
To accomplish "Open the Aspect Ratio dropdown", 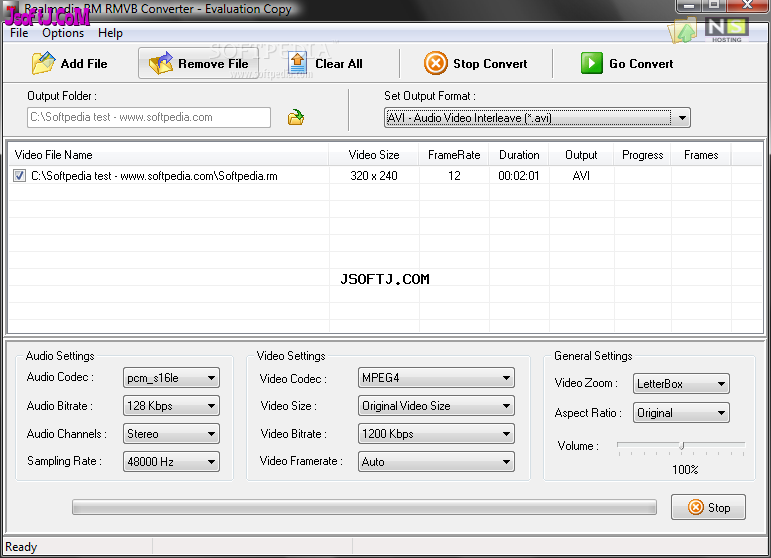I will 681,413.
